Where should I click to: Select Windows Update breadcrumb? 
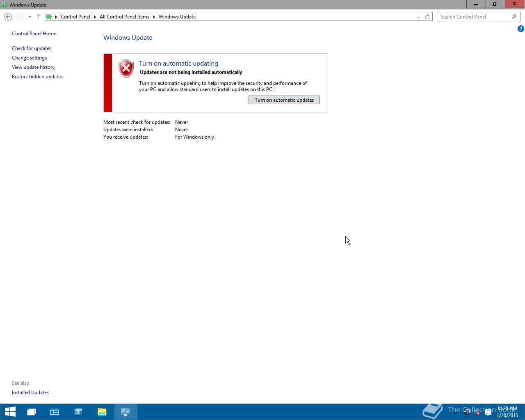(177, 17)
